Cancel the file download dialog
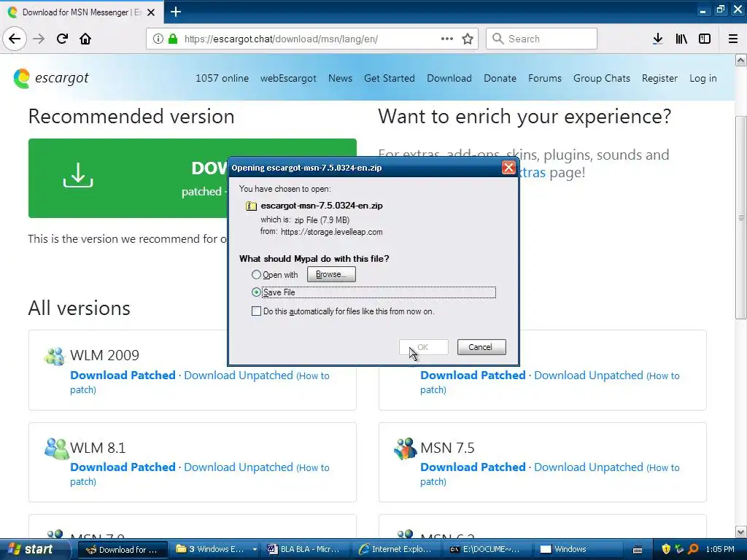Screen dimensions: 747x560 (x=481, y=347)
